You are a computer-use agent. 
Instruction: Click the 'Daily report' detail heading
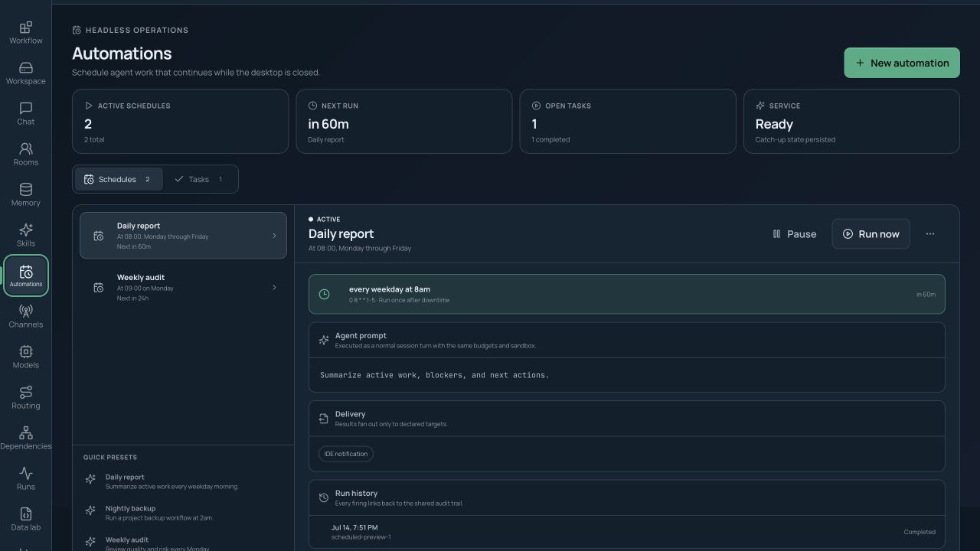341,234
